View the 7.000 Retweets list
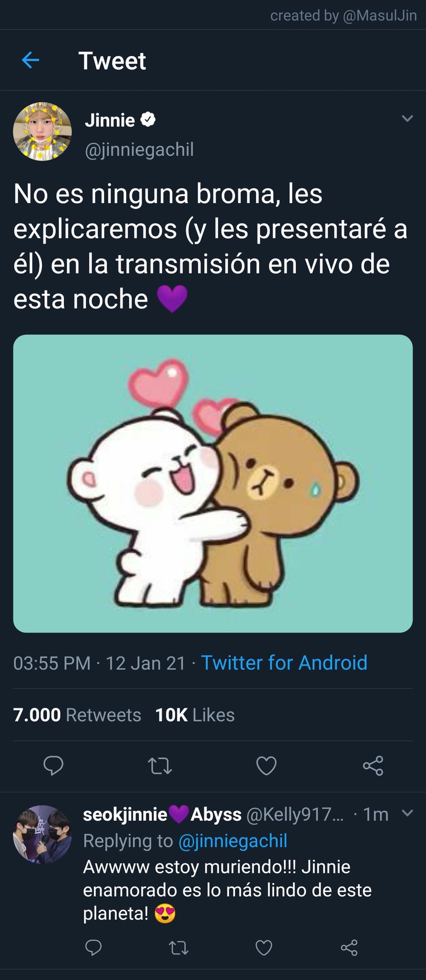 point(77,715)
